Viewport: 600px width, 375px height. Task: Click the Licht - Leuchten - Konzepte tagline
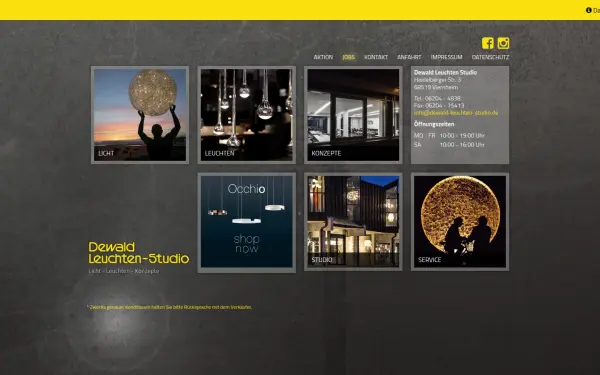click(124, 271)
